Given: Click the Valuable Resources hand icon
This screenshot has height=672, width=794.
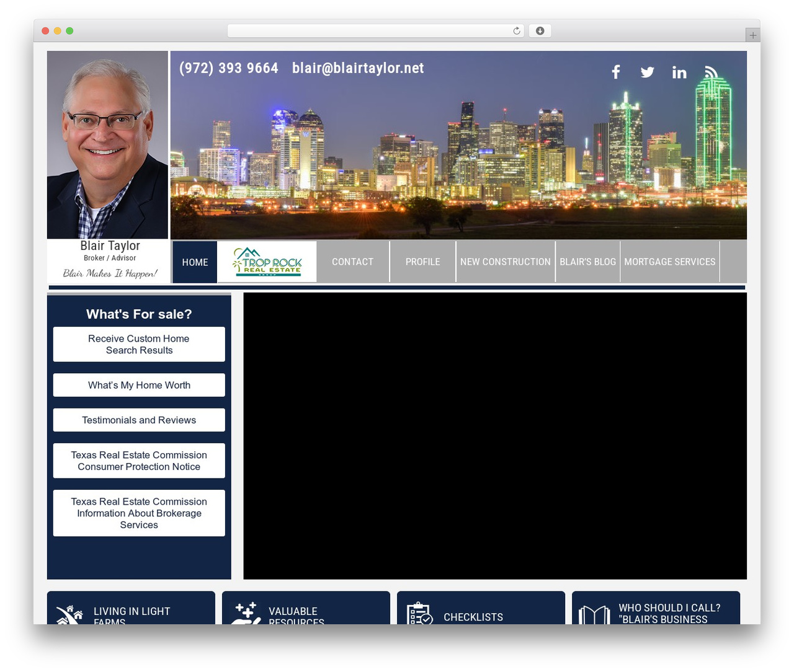Looking at the screenshot, I should point(246,612).
